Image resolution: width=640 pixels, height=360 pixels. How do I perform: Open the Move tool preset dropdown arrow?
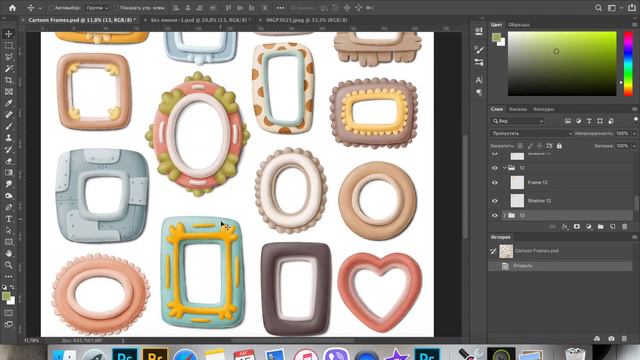pyautogui.click(x=40, y=8)
